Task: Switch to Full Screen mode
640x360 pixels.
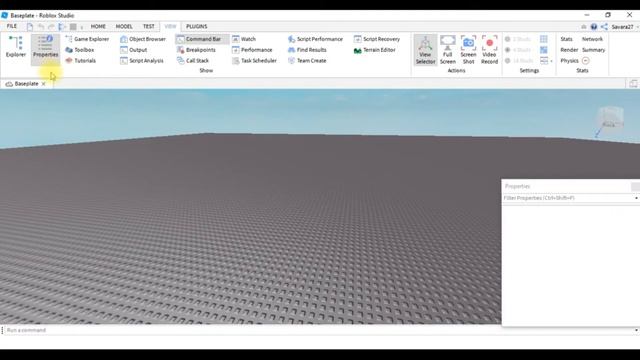Action: [447, 50]
